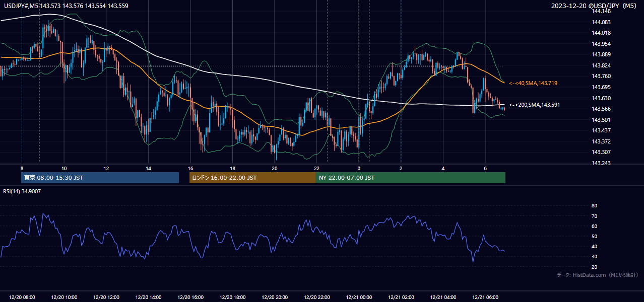644x302 pixels.
Task: Click price level 143.760 on price axis
Action: pos(602,77)
